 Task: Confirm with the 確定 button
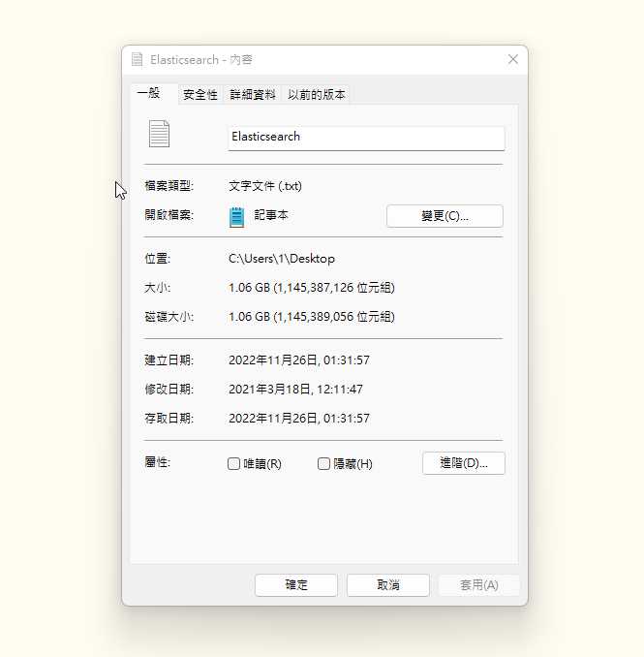tap(296, 585)
